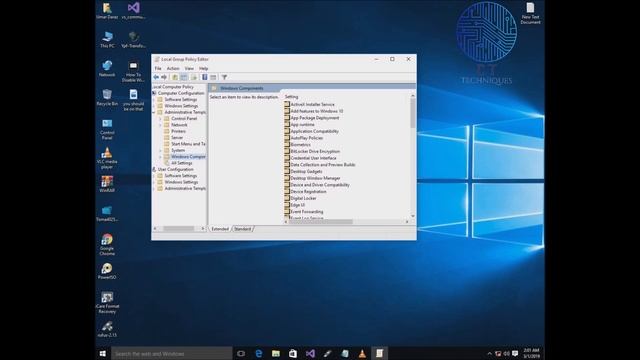640x360 pixels.
Task: Select the Network desktop icon
Action: coord(107,69)
